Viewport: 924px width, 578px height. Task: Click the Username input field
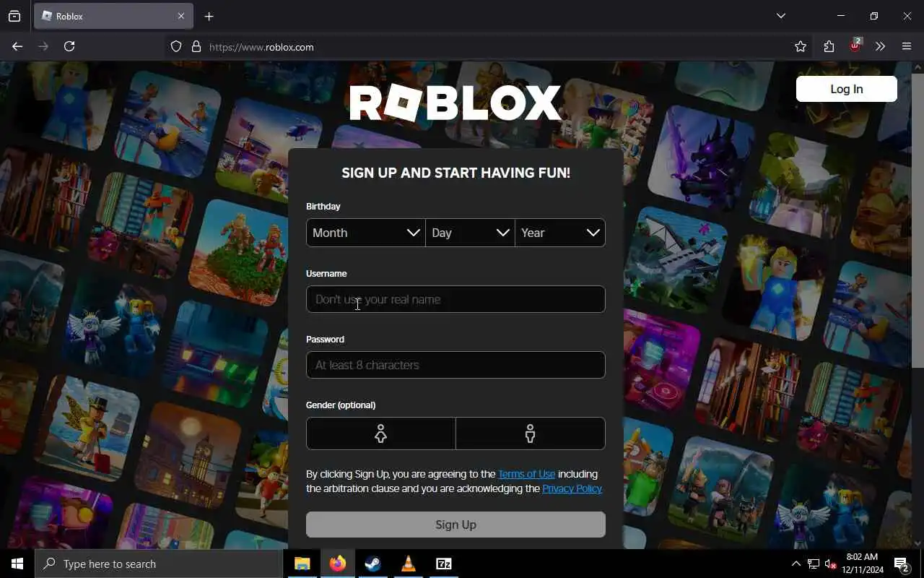click(456, 299)
